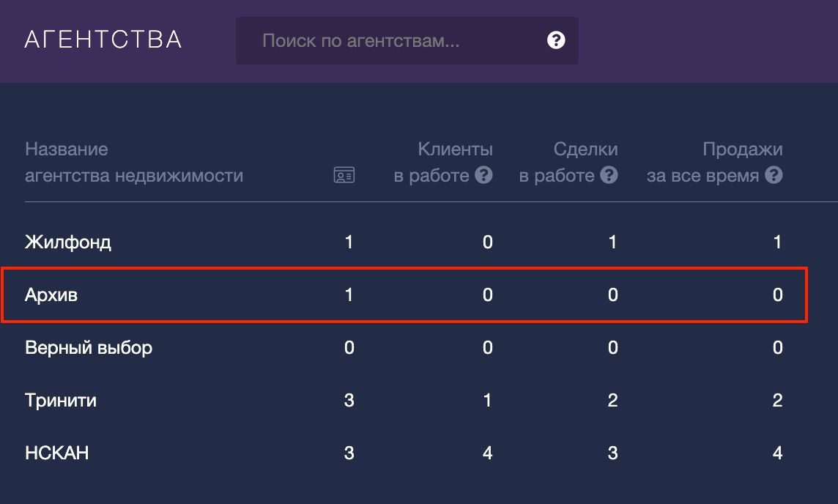838x504 pixels.
Task: Click Жилфонд's all-time sales count
Action: pos(777,242)
